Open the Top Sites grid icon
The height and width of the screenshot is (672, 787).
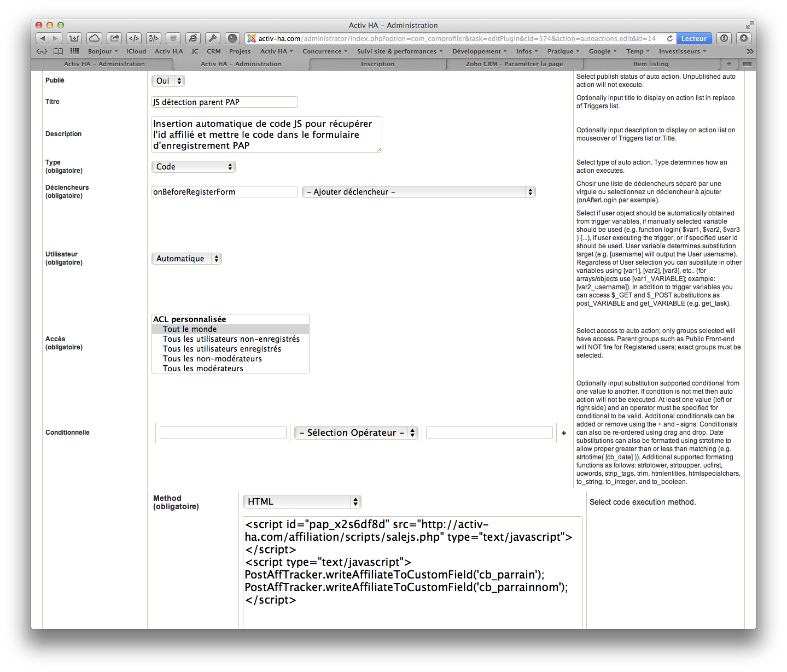(x=75, y=51)
